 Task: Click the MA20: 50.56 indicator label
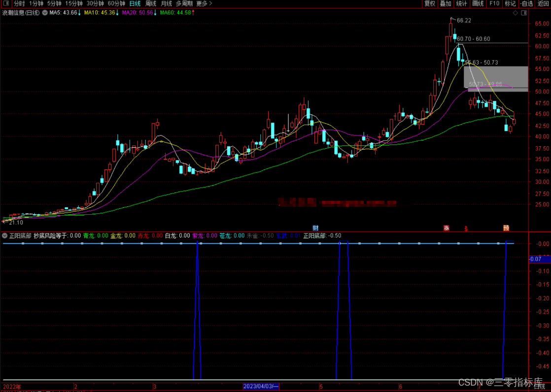coord(139,13)
